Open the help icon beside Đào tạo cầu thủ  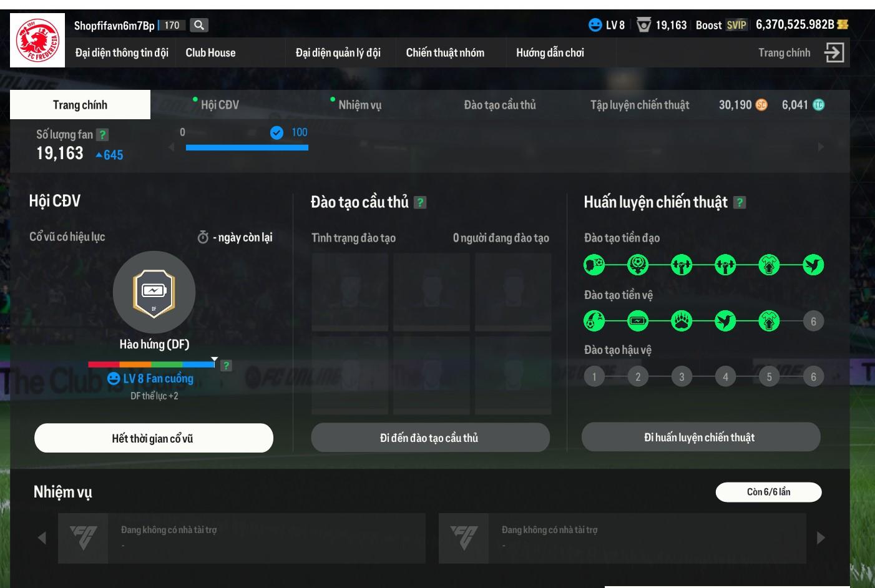coord(420,202)
